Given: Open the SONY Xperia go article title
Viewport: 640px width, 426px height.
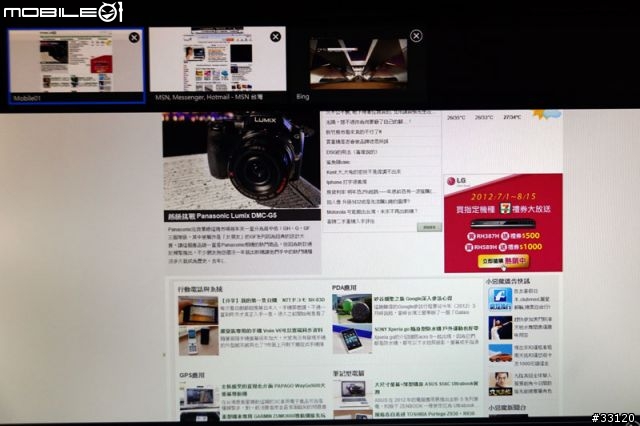Looking at the screenshot, I should point(426,329).
